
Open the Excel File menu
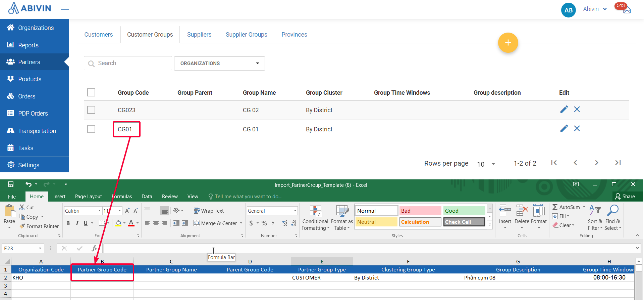pyautogui.click(x=12, y=197)
